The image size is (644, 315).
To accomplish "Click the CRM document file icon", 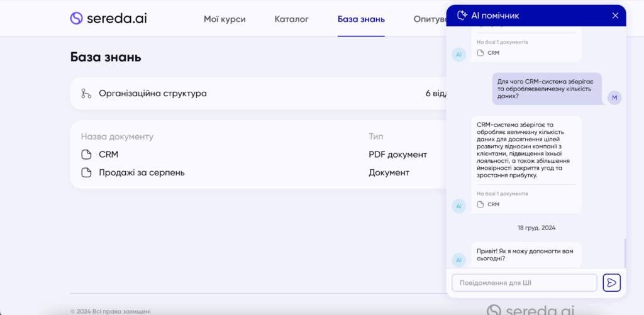I will [x=86, y=155].
